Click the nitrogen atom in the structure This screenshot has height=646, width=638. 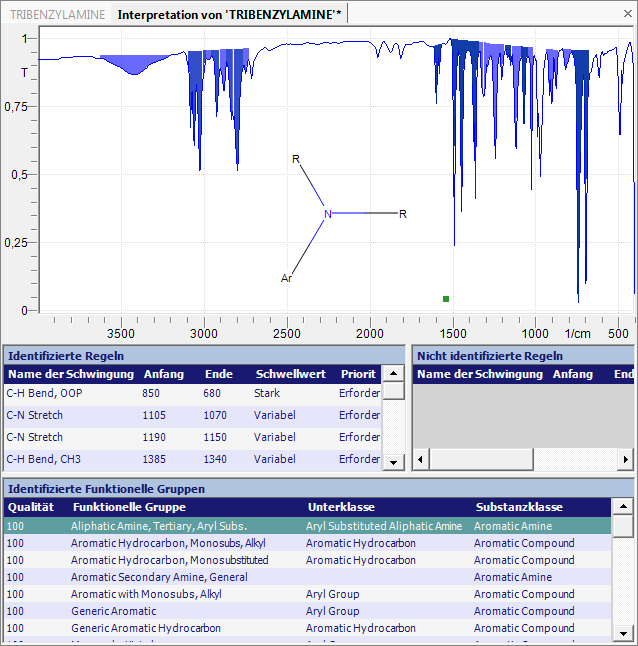[x=327, y=214]
